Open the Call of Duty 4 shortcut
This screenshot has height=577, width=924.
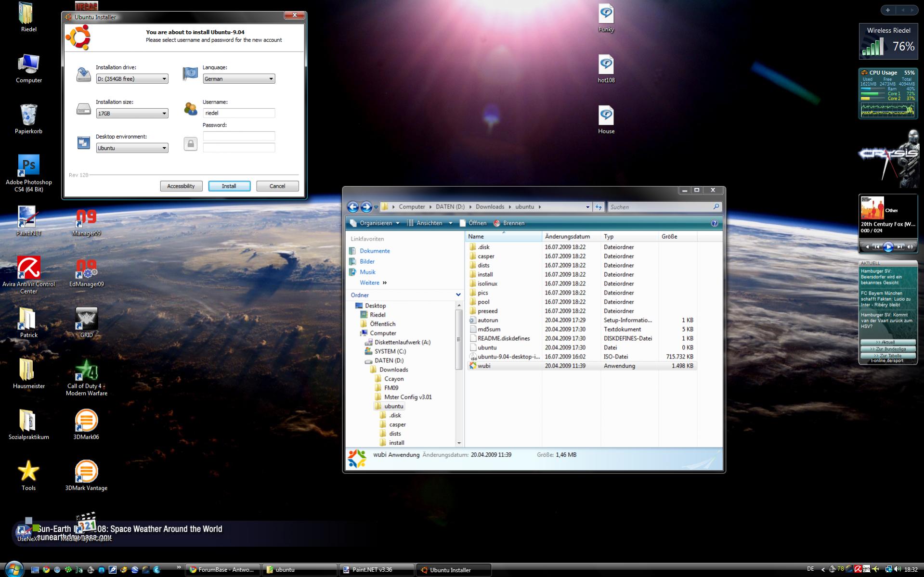pyautogui.click(x=87, y=377)
